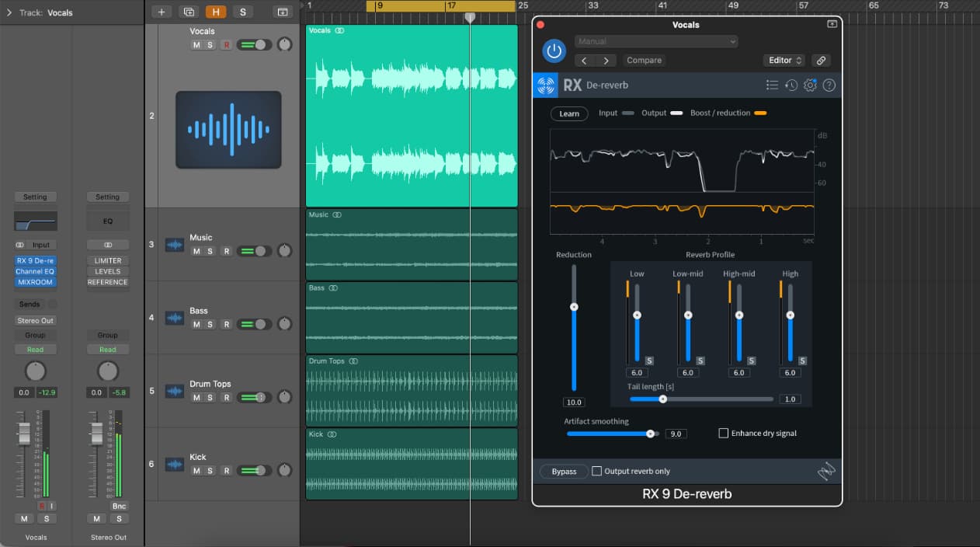The height and width of the screenshot is (547, 980).
Task: Click the Kick track waveform icon
Action: click(175, 464)
